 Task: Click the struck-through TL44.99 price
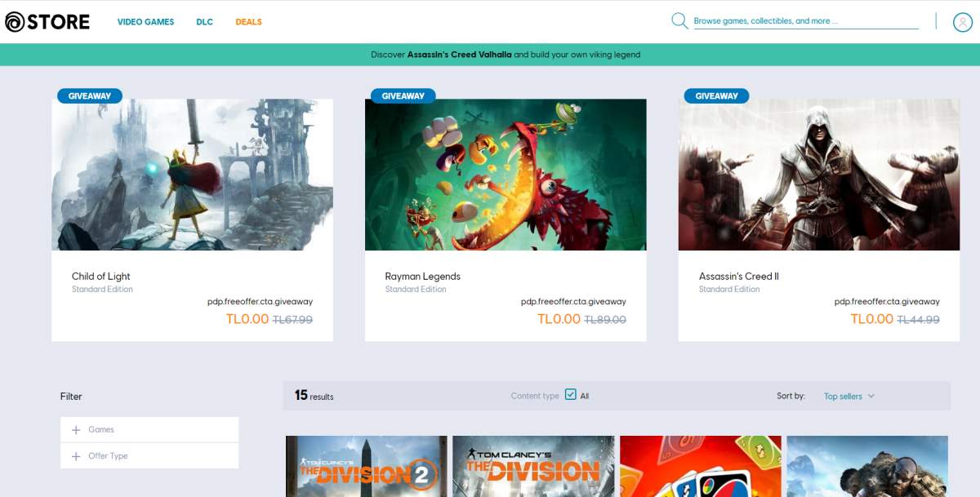[x=918, y=320]
